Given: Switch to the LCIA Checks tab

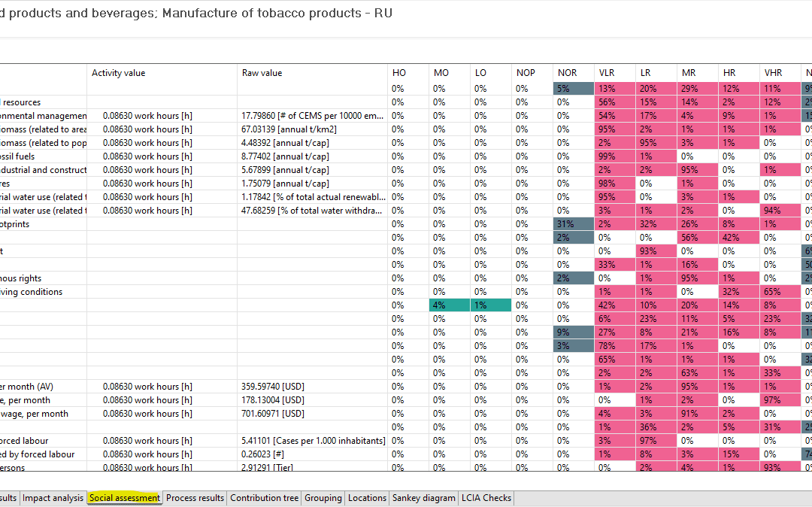Looking at the screenshot, I should tap(486, 498).
